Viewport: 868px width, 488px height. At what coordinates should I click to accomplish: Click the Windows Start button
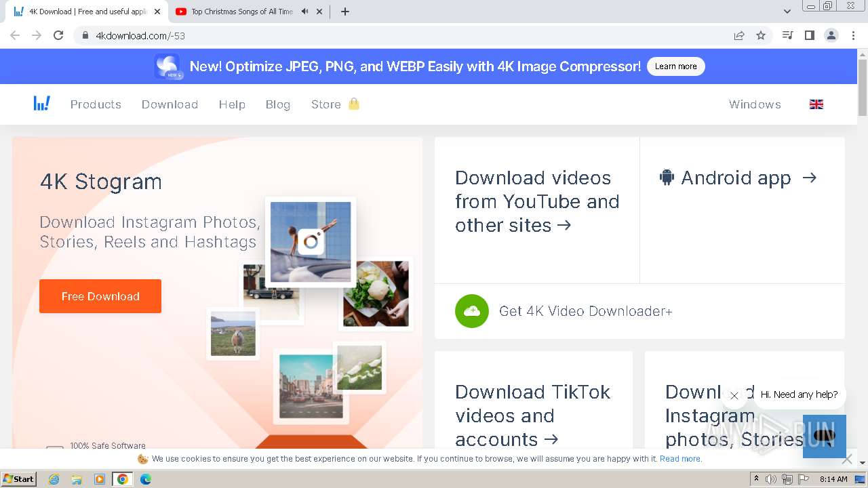pos(18,479)
